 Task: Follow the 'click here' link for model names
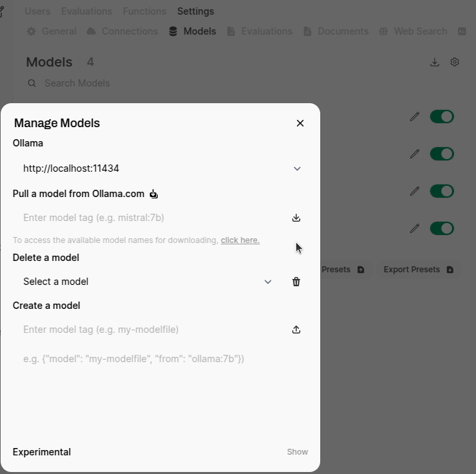pyautogui.click(x=240, y=240)
